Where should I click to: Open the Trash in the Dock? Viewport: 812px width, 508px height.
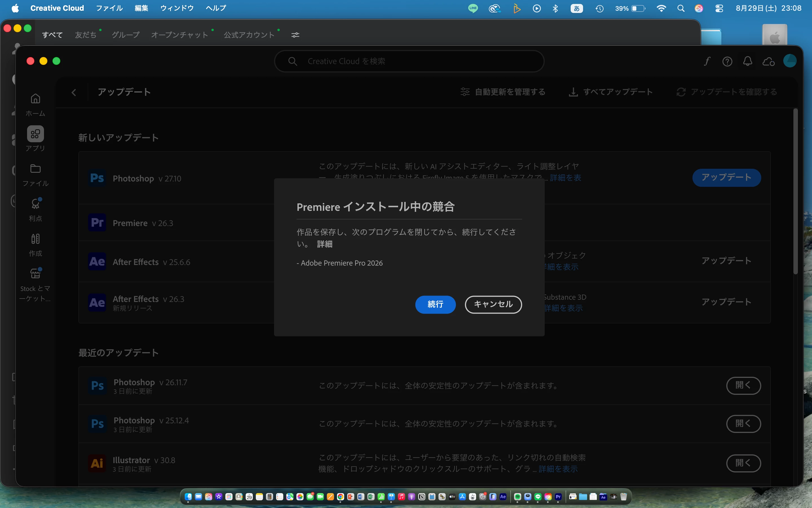tap(623, 497)
